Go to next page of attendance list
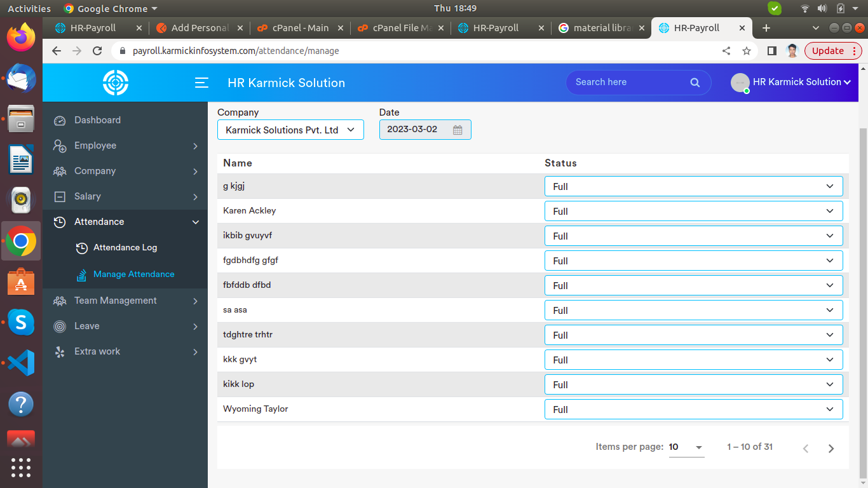 pyautogui.click(x=831, y=448)
